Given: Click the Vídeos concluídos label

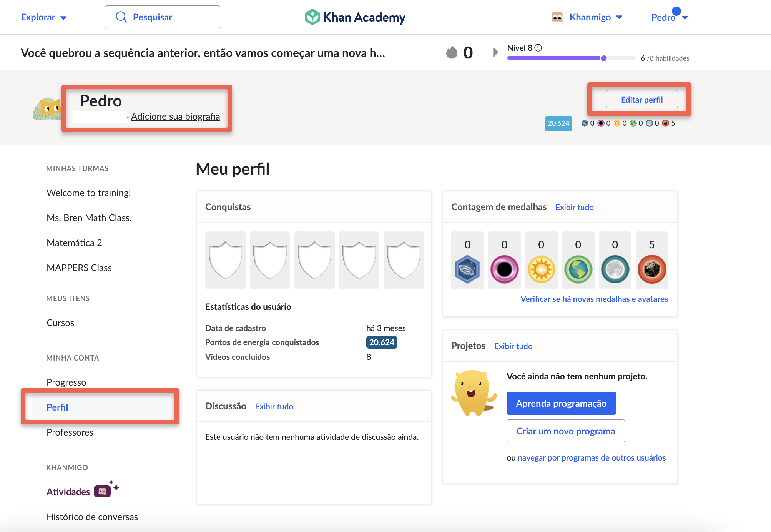Looking at the screenshot, I should coord(238,357).
